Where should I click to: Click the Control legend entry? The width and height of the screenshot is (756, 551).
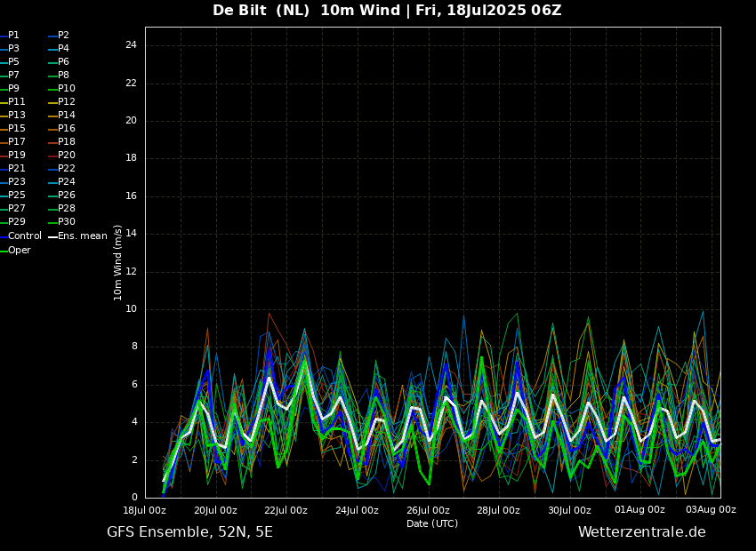[x=24, y=236]
